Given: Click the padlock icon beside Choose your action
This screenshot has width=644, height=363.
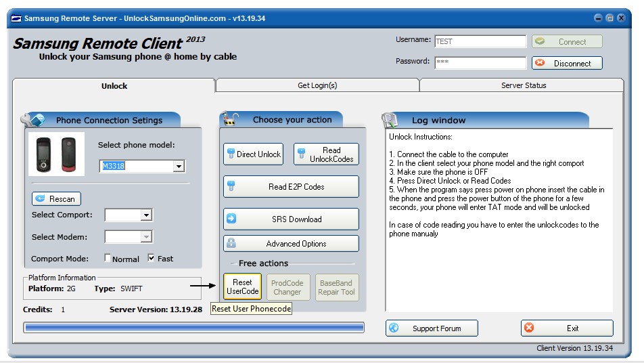Looking at the screenshot, I should tap(229, 119).
